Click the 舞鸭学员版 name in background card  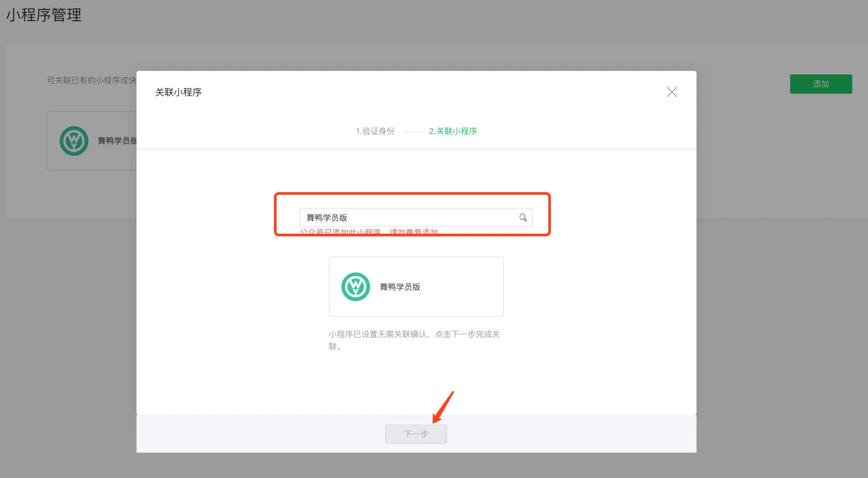pyautogui.click(x=117, y=141)
